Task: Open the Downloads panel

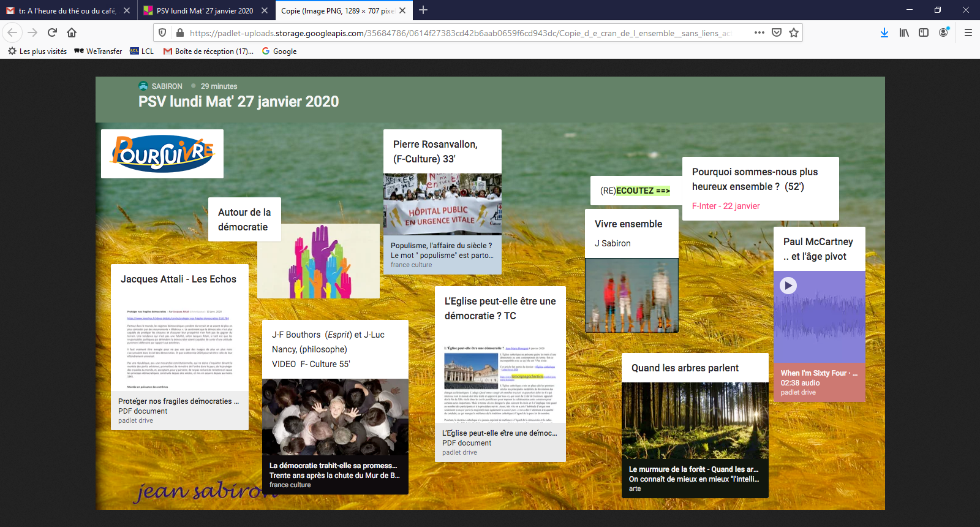Action: point(884,32)
